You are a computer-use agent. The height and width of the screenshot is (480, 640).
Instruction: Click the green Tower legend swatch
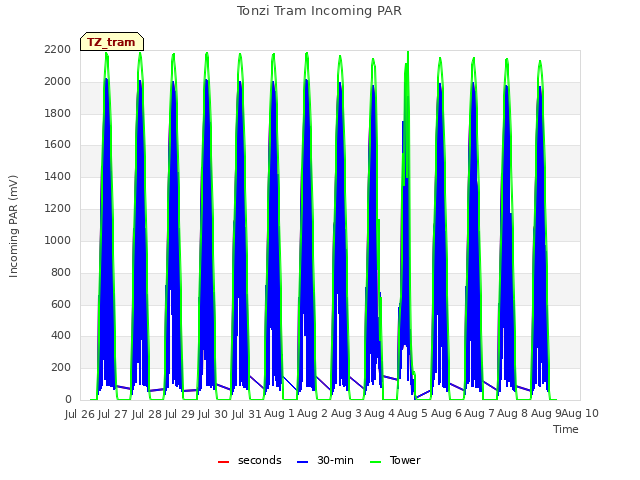point(375,462)
